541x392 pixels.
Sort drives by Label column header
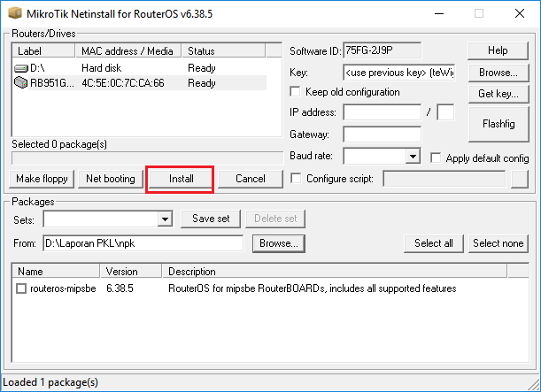[43, 50]
